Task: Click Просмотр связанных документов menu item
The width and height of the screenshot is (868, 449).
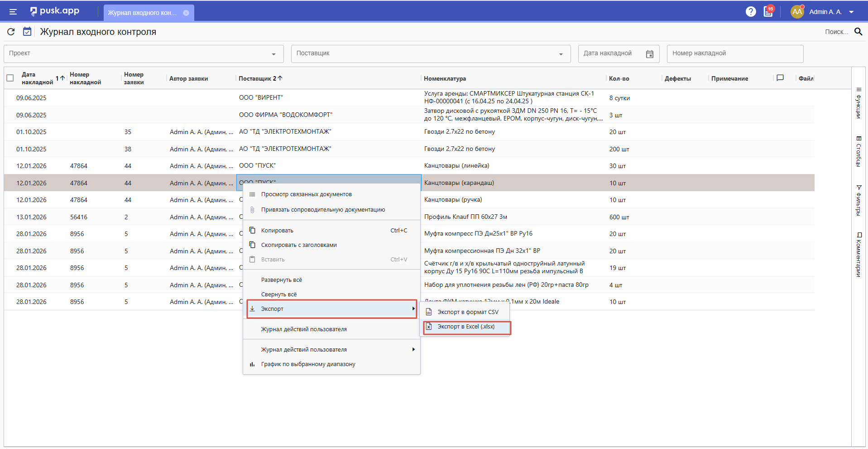Action: coord(306,194)
